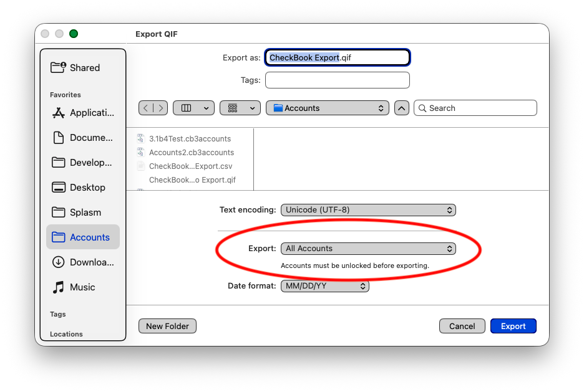
Task: Switch to column view icon
Action: click(186, 108)
